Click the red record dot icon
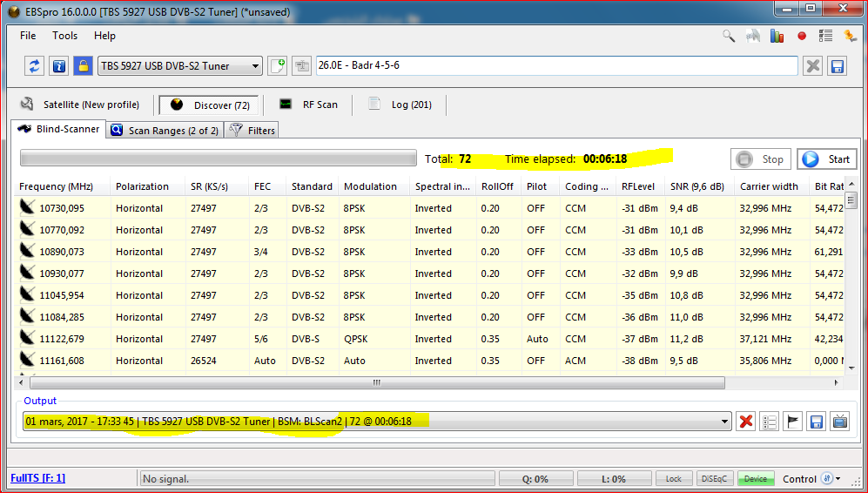Image resolution: width=868 pixels, height=493 pixels. 802,36
